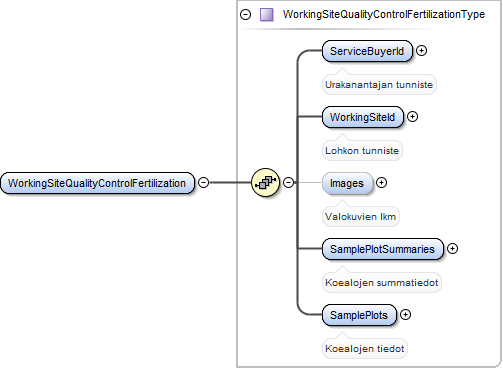Image resolution: width=503 pixels, height=369 pixels.
Task: Click the WorkingSiteQualityControlFertilizationType title text
Action: pos(384,14)
